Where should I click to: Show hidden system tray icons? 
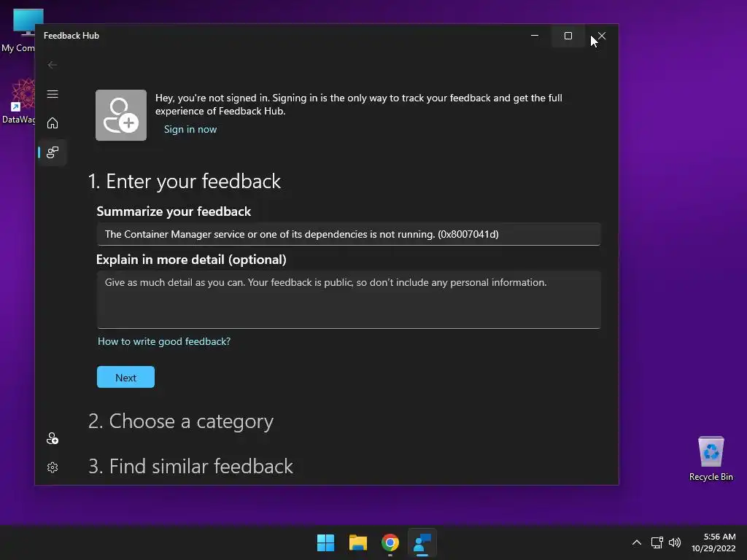coord(636,542)
